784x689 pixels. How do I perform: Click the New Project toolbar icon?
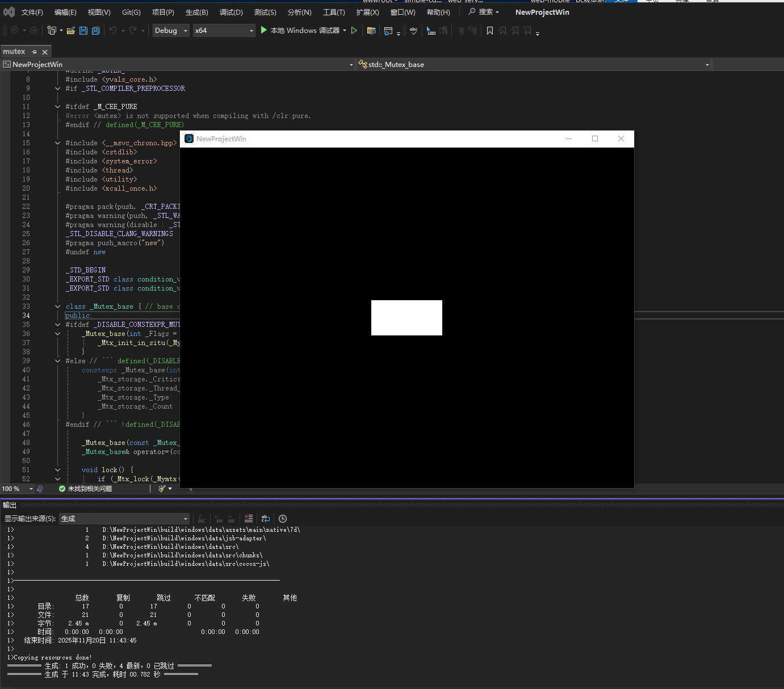click(x=52, y=31)
